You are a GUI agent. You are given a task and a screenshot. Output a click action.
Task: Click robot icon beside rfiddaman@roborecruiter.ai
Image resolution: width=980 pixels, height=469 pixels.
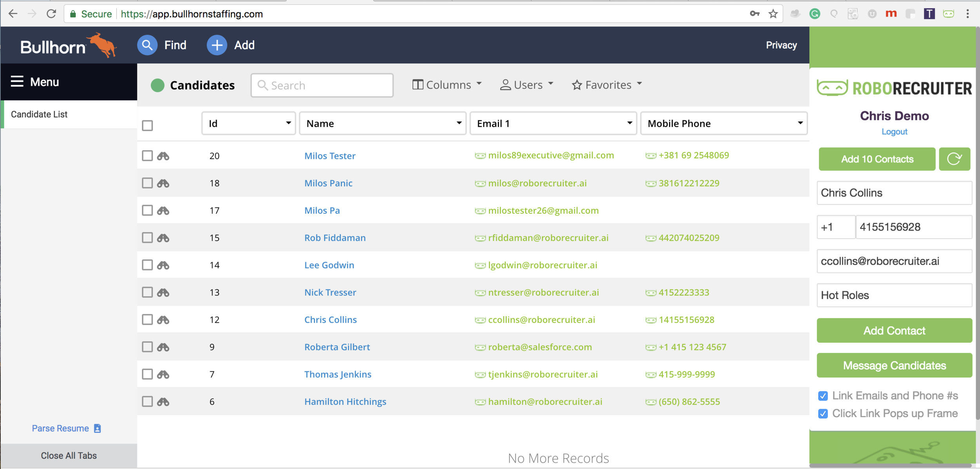click(x=480, y=238)
